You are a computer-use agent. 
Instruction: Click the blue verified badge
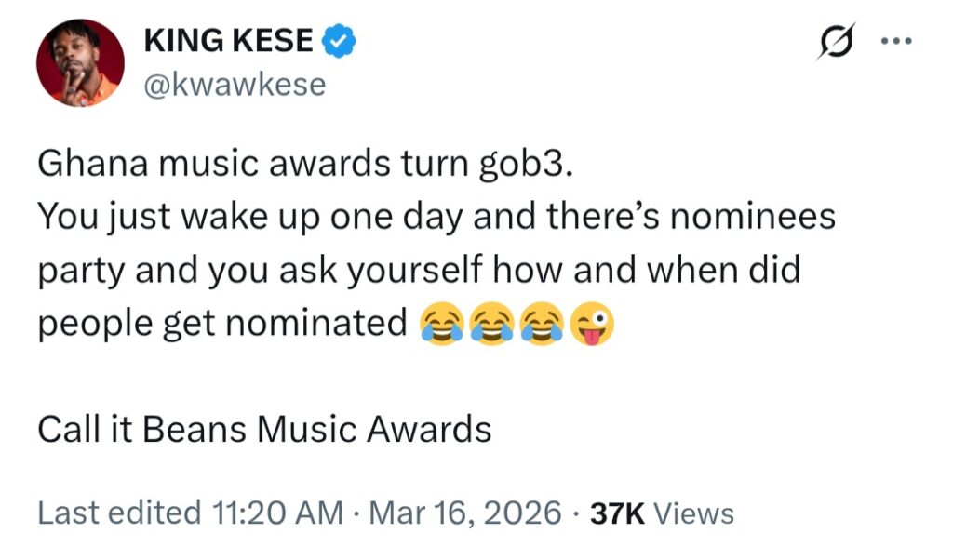click(339, 42)
